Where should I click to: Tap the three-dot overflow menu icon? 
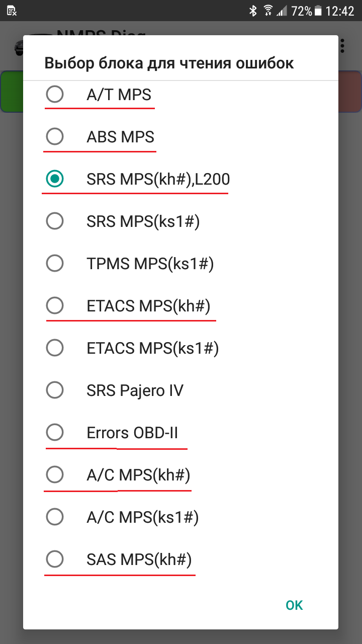coord(343,45)
